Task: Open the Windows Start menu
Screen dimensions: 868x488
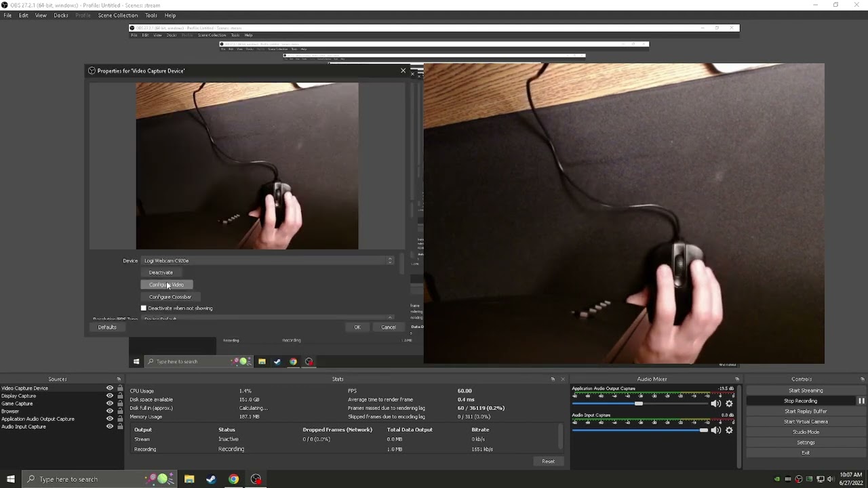Action: pos(10,479)
